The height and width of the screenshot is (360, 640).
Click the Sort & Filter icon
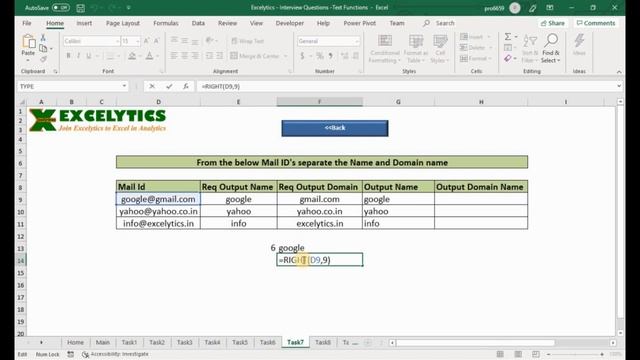click(x=530, y=41)
